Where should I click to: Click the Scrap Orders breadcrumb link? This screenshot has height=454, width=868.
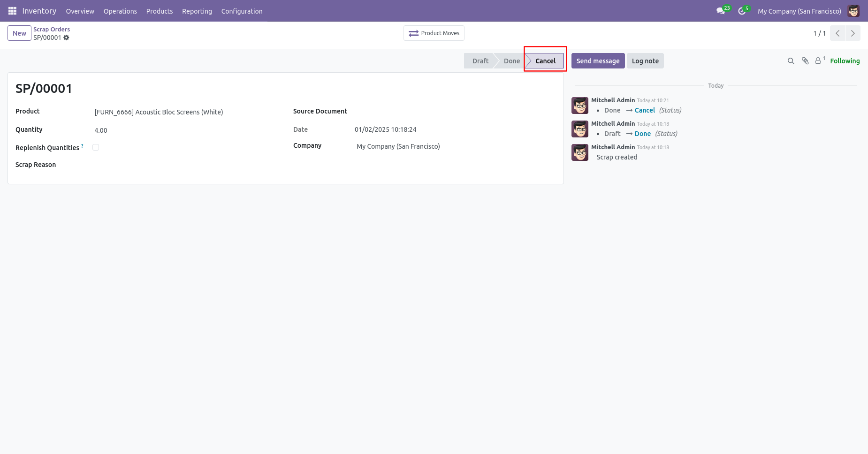[52, 29]
